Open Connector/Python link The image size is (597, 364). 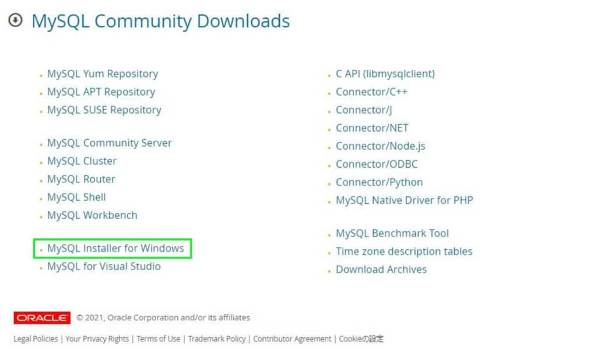tap(379, 182)
